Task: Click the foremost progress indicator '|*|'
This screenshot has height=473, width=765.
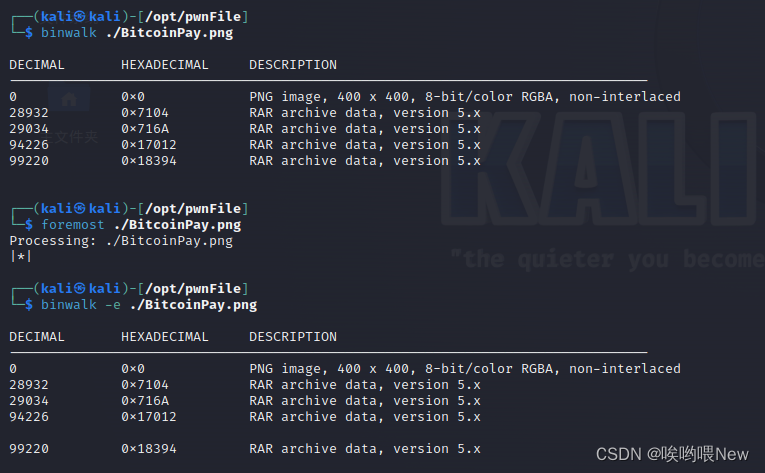Action: coord(20,256)
